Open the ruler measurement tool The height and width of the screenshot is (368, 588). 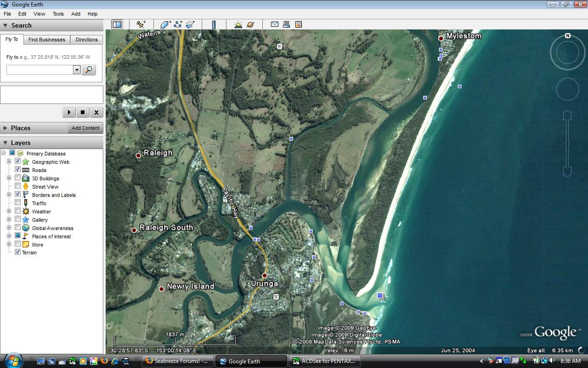214,24
